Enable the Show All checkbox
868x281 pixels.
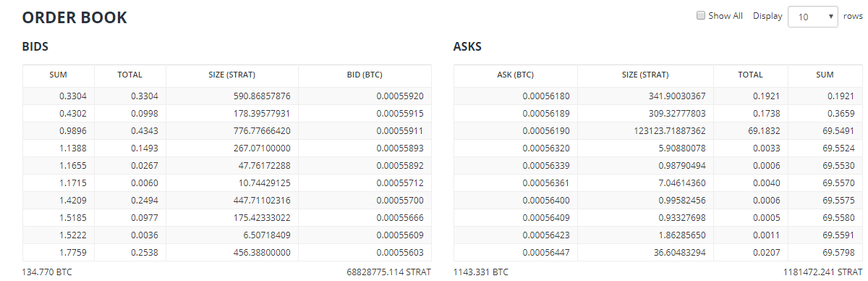[x=700, y=15]
